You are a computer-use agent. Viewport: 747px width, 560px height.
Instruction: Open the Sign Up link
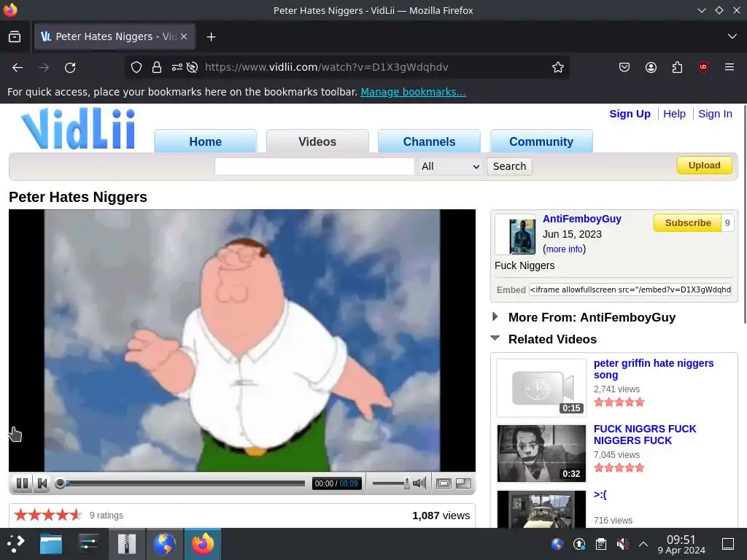coord(630,114)
